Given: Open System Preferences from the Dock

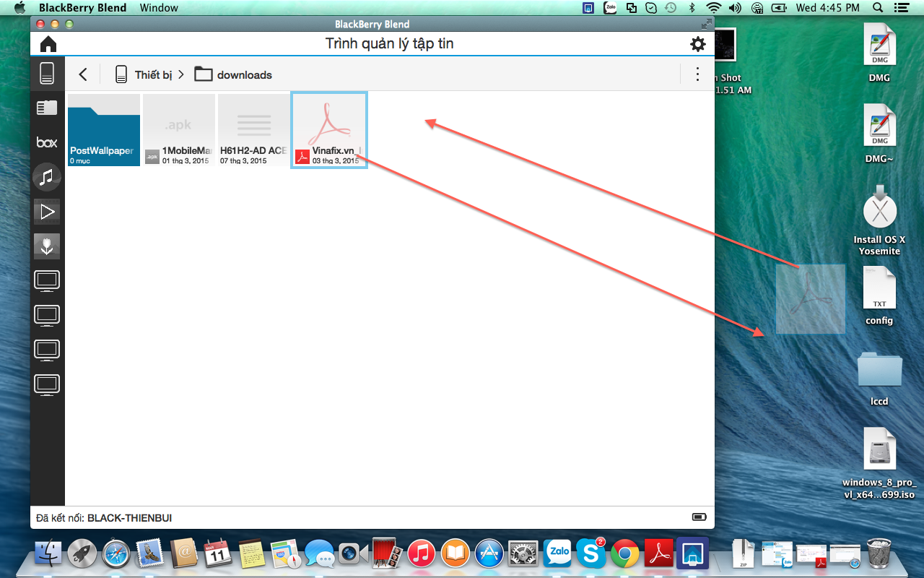Looking at the screenshot, I should point(523,553).
